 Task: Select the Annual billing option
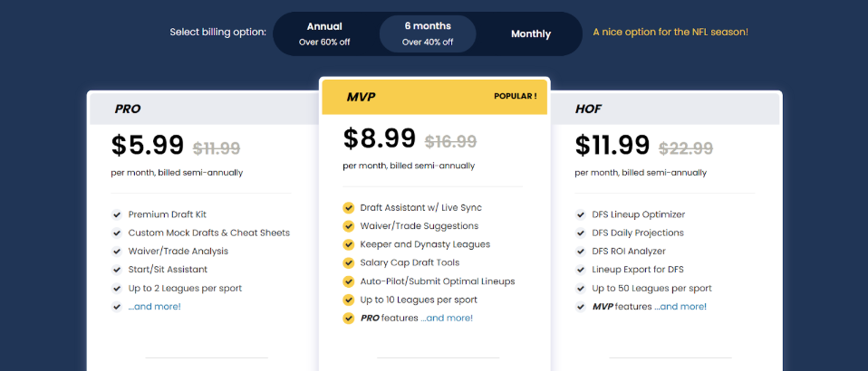click(324, 33)
